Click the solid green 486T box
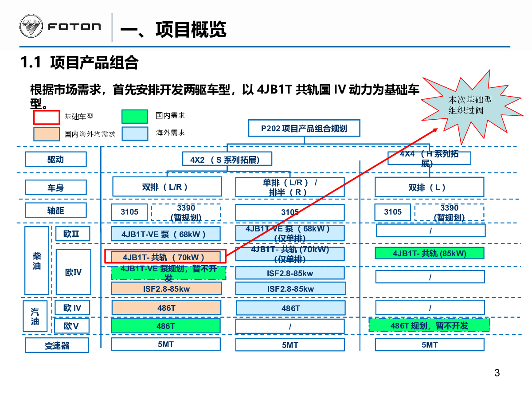Screen dimensions: 532x399 click(166, 326)
